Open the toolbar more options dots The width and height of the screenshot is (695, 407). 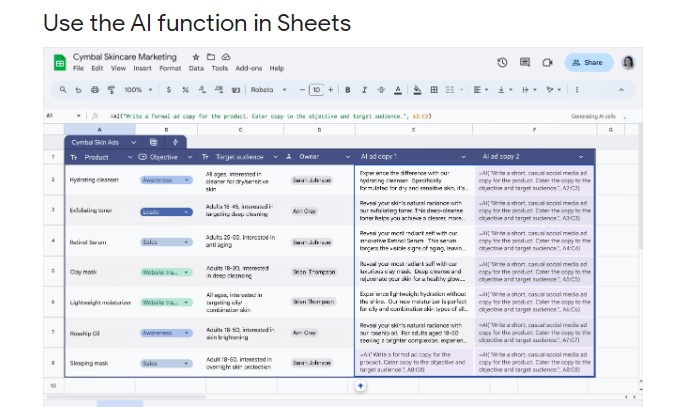[577, 90]
